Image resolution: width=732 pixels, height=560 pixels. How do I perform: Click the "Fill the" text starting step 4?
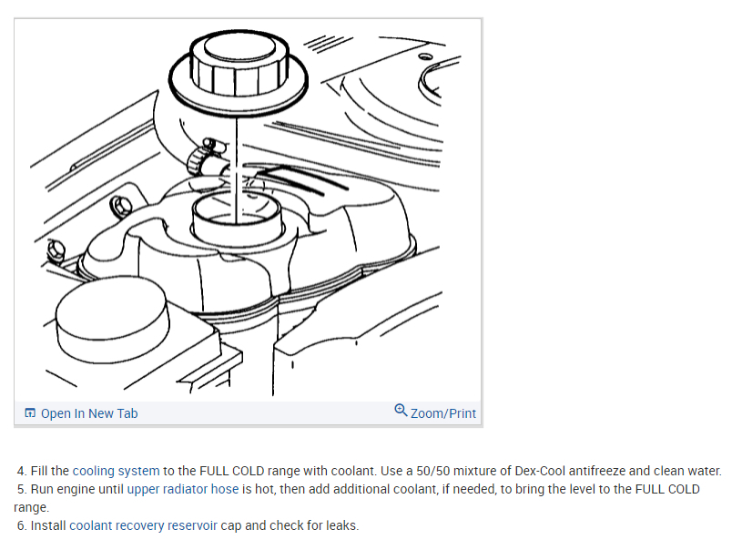(50, 471)
